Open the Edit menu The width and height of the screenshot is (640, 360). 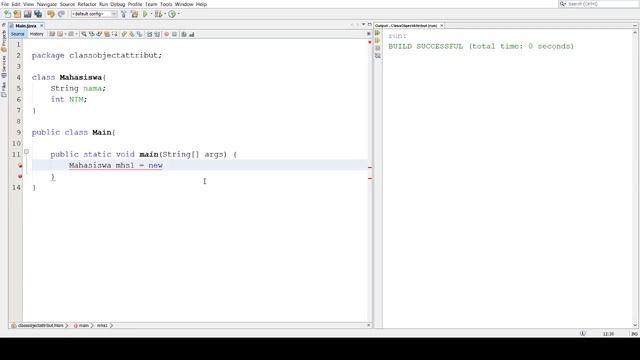[x=16, y=4]
